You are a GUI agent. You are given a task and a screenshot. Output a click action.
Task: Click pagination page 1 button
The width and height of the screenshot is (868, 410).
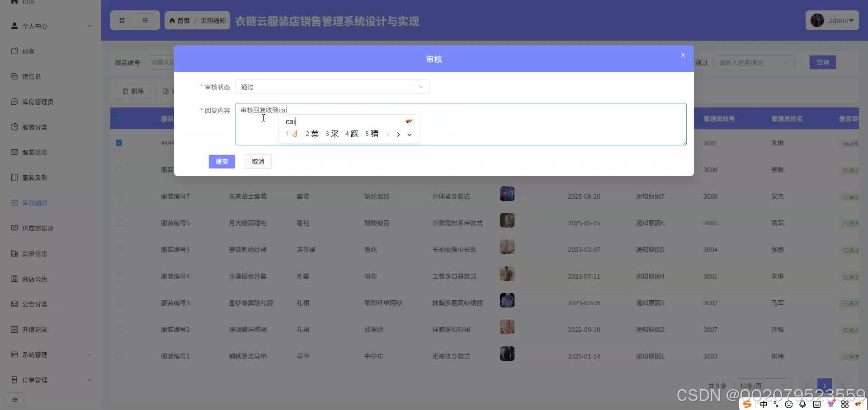click(824, 386)
